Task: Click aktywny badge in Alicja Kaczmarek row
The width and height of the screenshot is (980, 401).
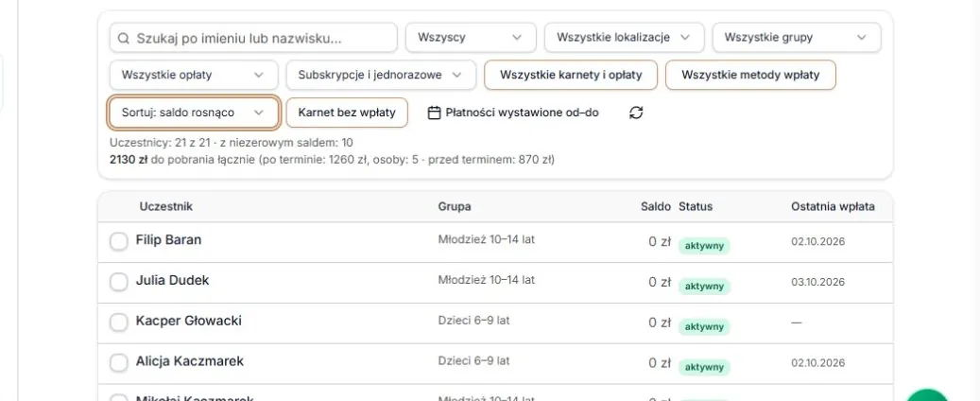Action: click(x=704, y=367)
